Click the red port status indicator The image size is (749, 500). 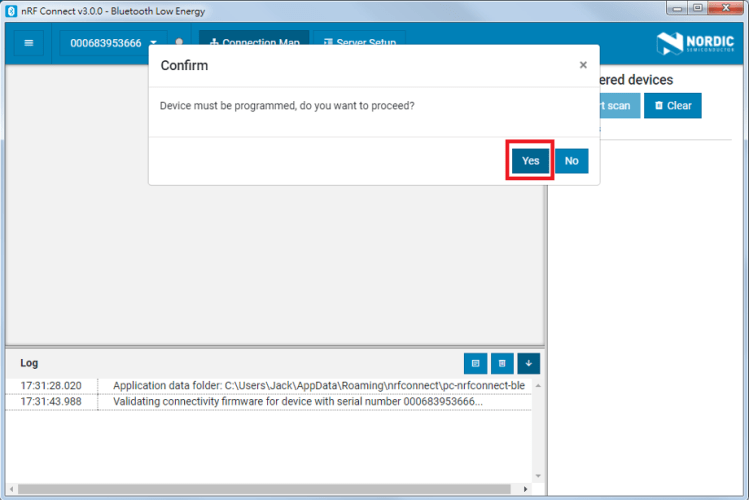[x=179, y=43]
